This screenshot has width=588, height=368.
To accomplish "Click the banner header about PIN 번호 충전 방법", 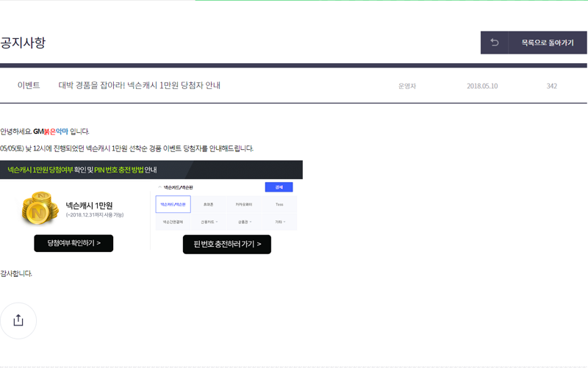I will pos(151,170).
